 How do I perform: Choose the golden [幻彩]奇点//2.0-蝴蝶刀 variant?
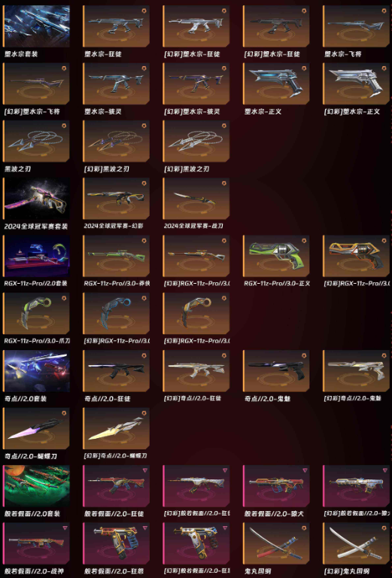click(x=117, y=429)
